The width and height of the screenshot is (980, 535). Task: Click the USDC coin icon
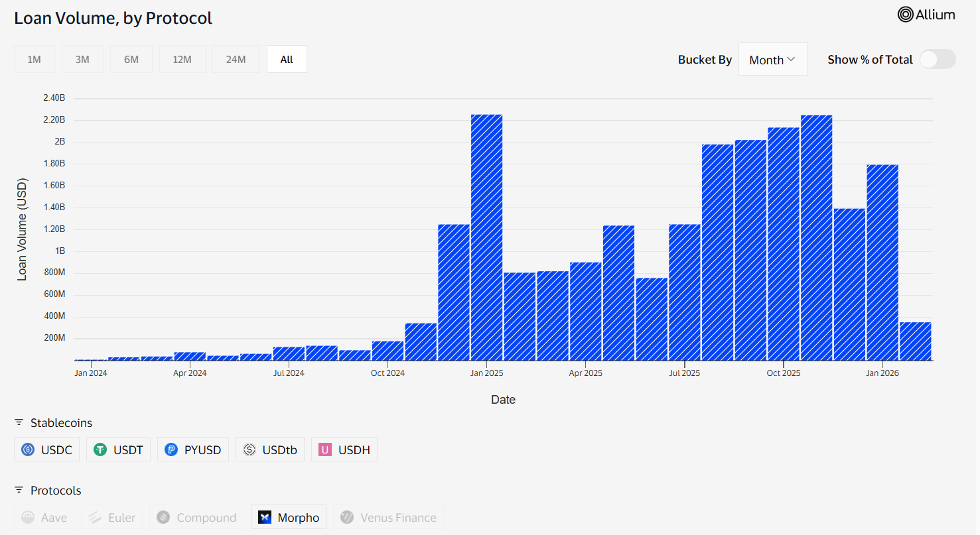pyautogui.click(x=27, y=449)
